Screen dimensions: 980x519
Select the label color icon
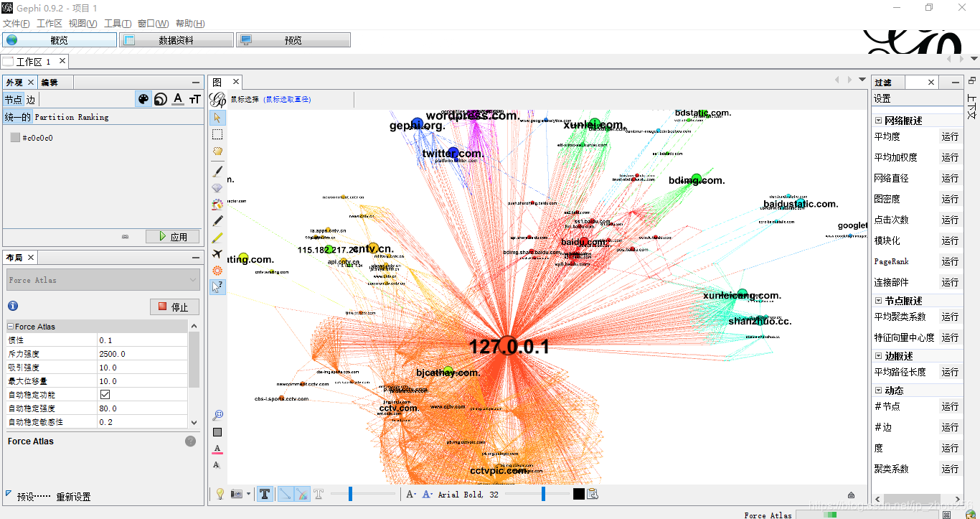tap(178, 99)
